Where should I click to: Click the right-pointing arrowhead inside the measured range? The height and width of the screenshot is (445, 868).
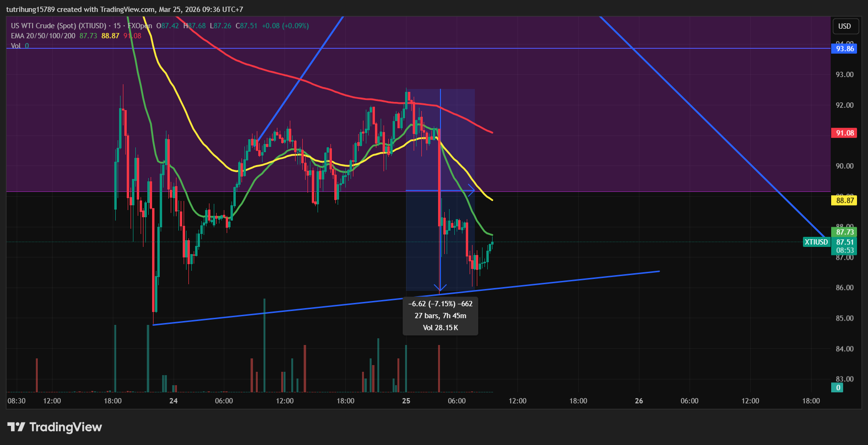tap(472, 190)
